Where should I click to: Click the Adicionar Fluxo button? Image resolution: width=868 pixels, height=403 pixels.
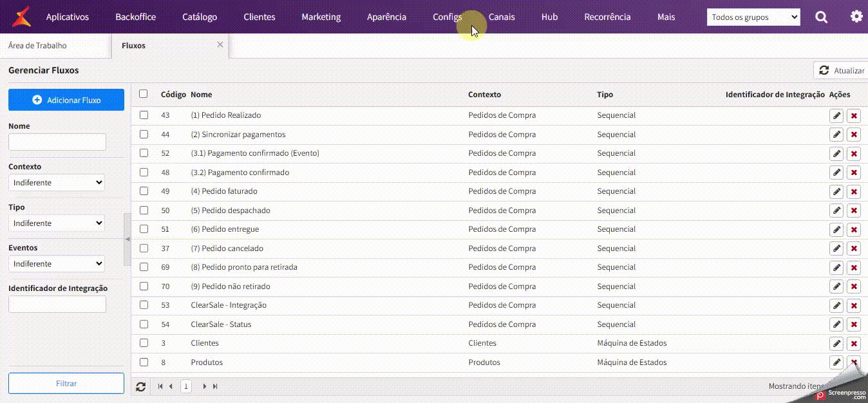66,100
